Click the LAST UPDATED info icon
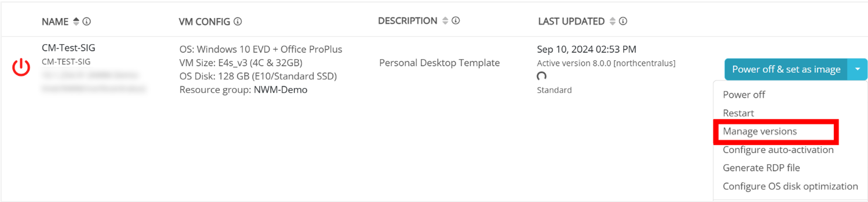 click(x=623, y=21)
